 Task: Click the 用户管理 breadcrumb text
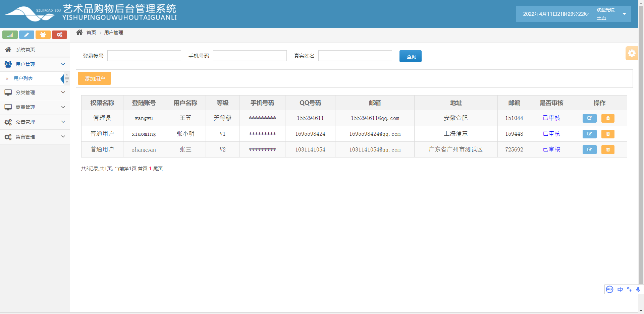click(114, 33)
